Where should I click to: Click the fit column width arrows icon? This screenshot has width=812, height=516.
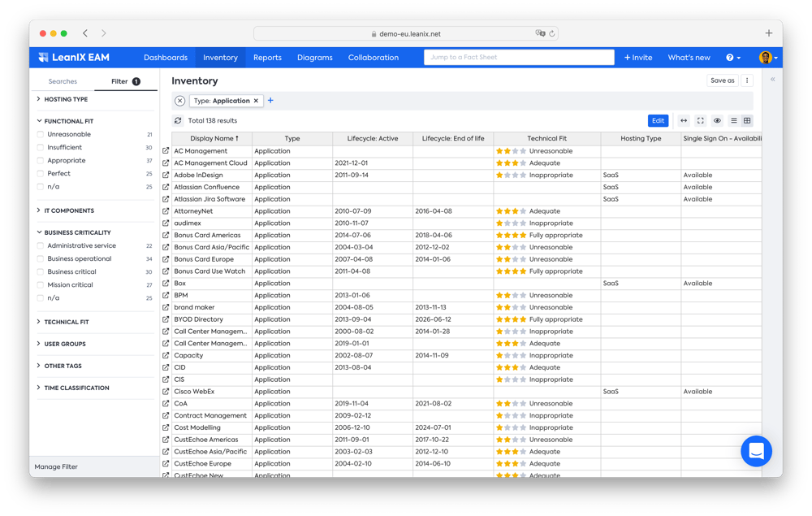[684, 120]
